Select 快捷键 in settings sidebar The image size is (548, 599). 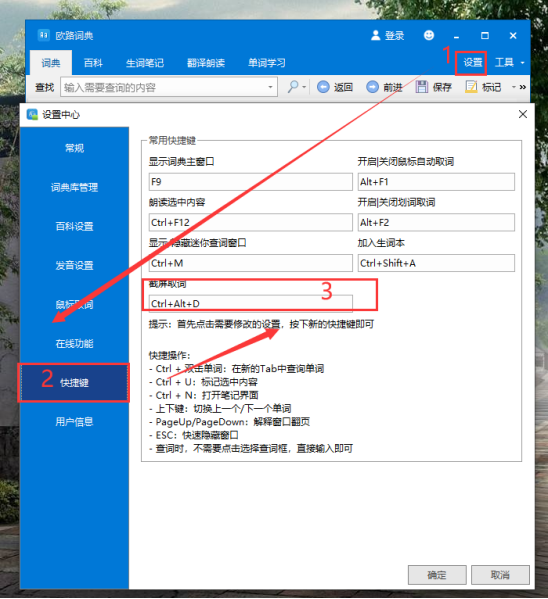click(74, 382)
